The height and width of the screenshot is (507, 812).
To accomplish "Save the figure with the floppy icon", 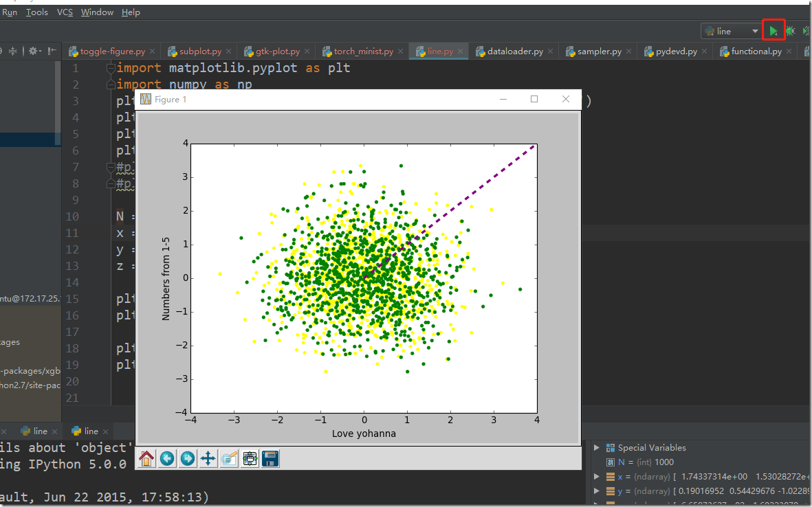I will 270,458.
